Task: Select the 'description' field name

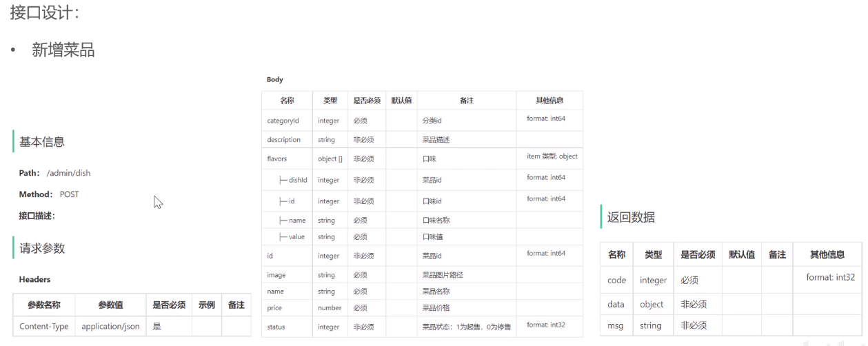Action: pyautogui.click(x=283, y=139)
